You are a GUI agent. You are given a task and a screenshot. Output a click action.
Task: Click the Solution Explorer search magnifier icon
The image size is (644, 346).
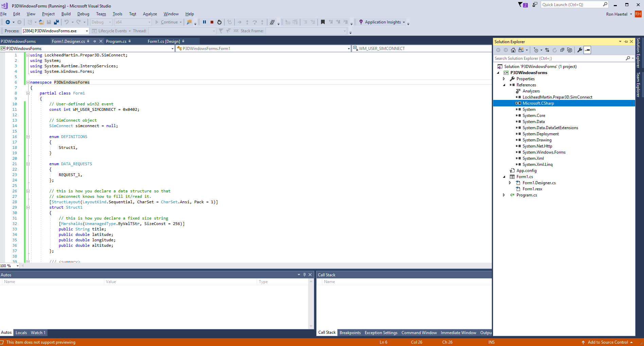click(628, 58)
